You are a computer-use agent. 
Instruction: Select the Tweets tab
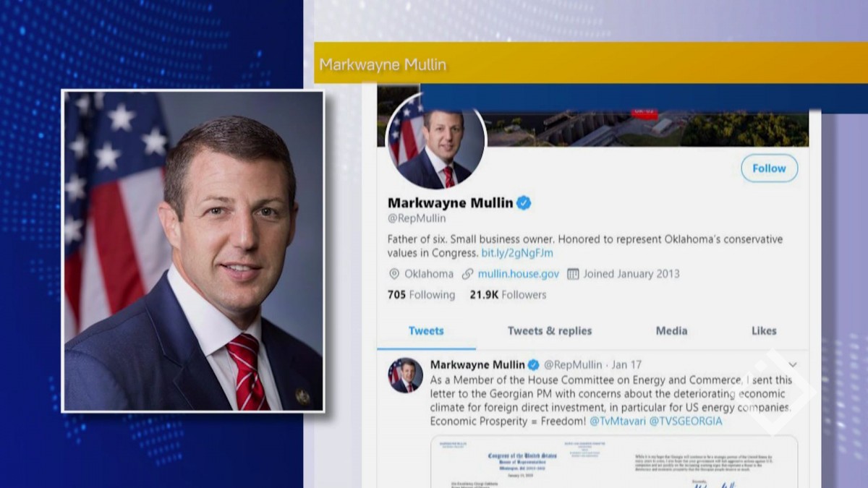pyautogui.click(x=426, y=331)
